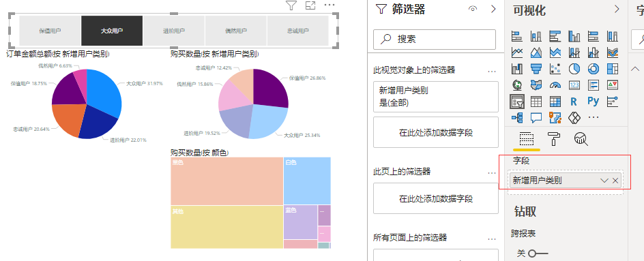644x261 pixels.
Task: Collapse the 筛选器 pane with chevron
Action: [x=493, y=9]
